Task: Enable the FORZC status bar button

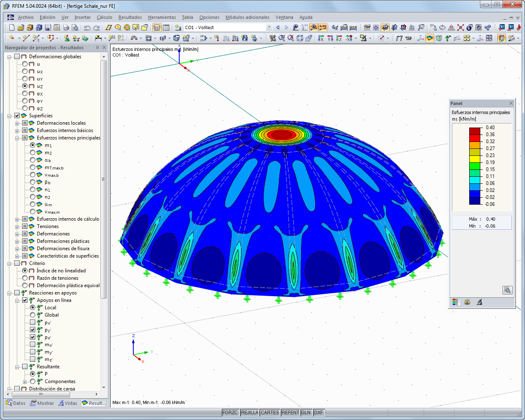Action: tap(230, 413)
